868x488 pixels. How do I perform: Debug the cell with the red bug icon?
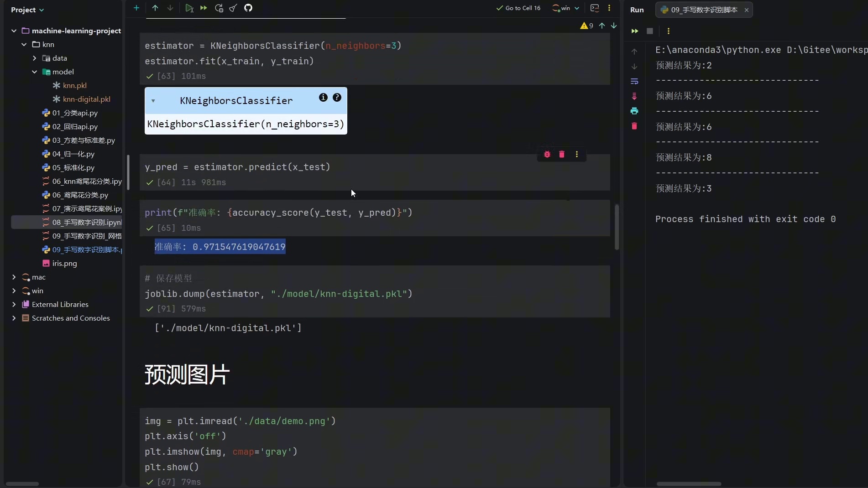[x=547, y=155]
